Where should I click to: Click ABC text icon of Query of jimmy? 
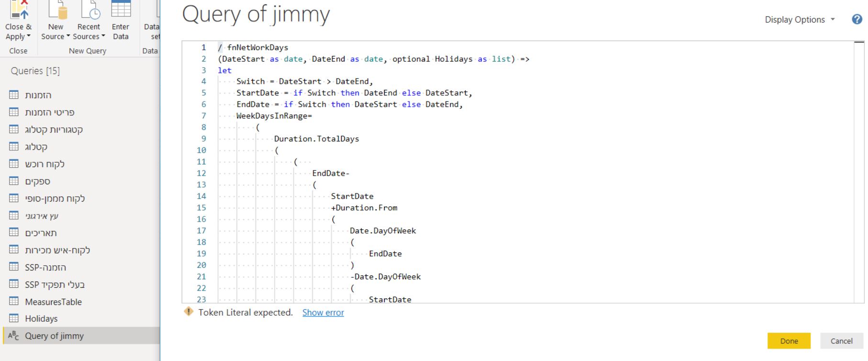(14, 336)
